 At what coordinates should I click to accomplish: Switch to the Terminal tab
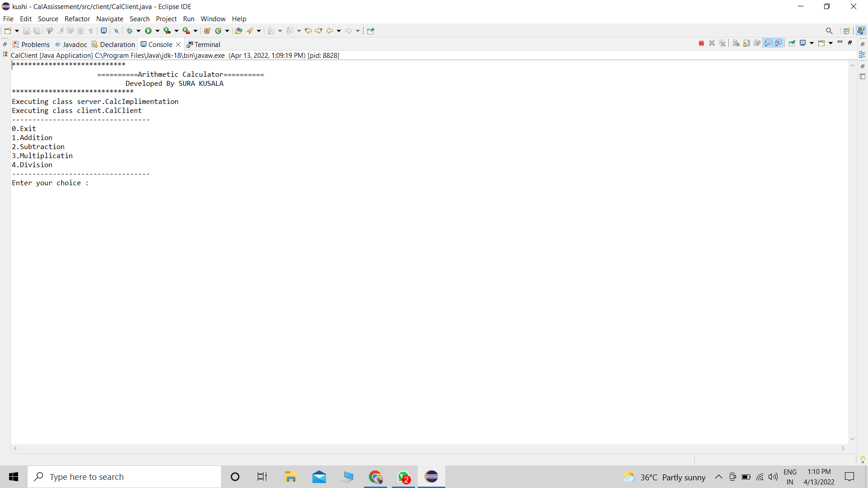click(207, 44)
